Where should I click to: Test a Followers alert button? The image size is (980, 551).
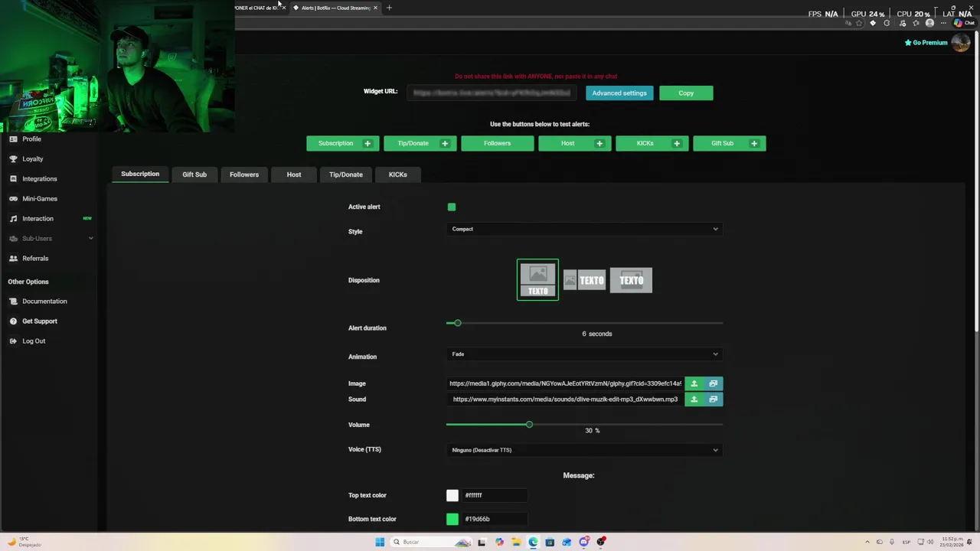pyautogui.click(x=498, y=144)
